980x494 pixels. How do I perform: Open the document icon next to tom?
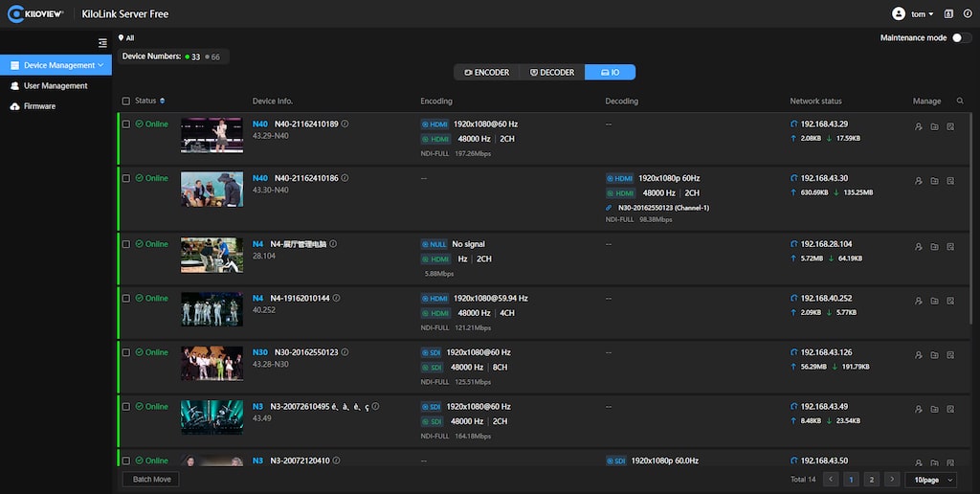pos(948,14)
